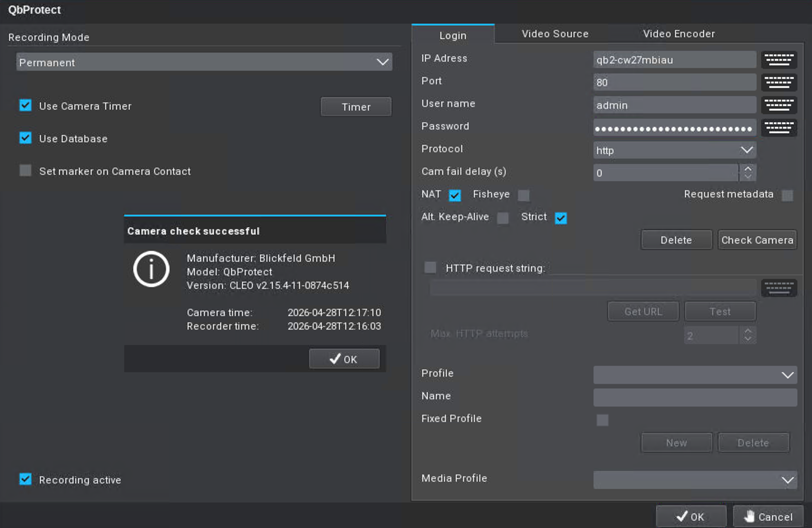The image size is (812, 528).
Task: Decrease Max. HTTP attempts value
Action: point(748,339)
